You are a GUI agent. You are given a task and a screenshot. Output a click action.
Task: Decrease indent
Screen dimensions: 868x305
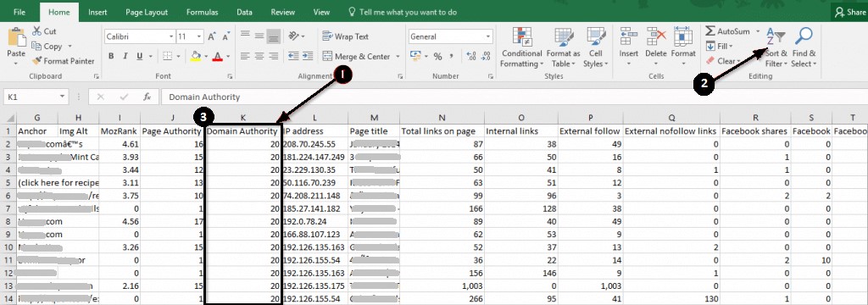(293, 57)
